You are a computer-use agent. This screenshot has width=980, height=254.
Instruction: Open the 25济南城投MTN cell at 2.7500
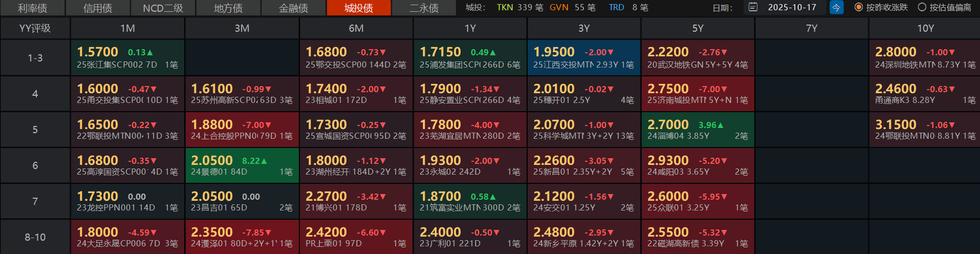point(698,94)
